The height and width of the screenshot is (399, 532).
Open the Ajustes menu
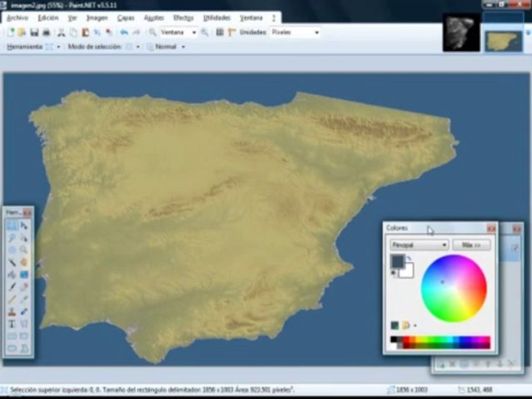coord(154,18)
